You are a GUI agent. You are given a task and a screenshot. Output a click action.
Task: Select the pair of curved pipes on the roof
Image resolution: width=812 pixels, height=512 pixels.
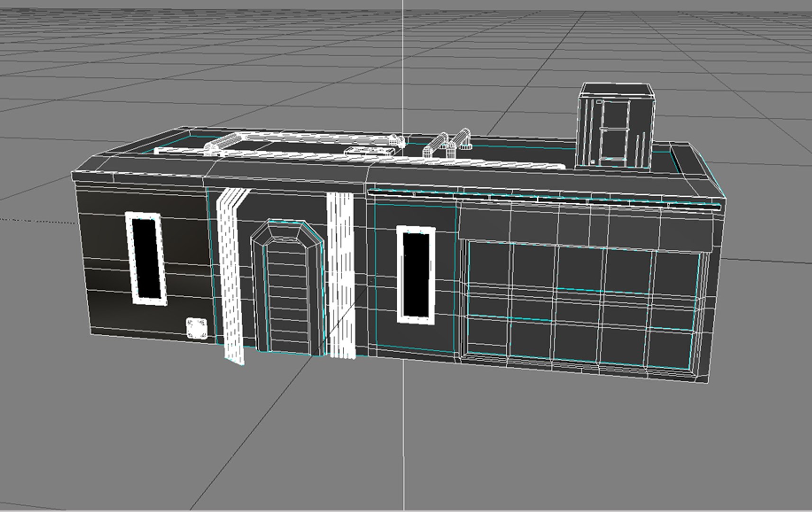point(447,143)
